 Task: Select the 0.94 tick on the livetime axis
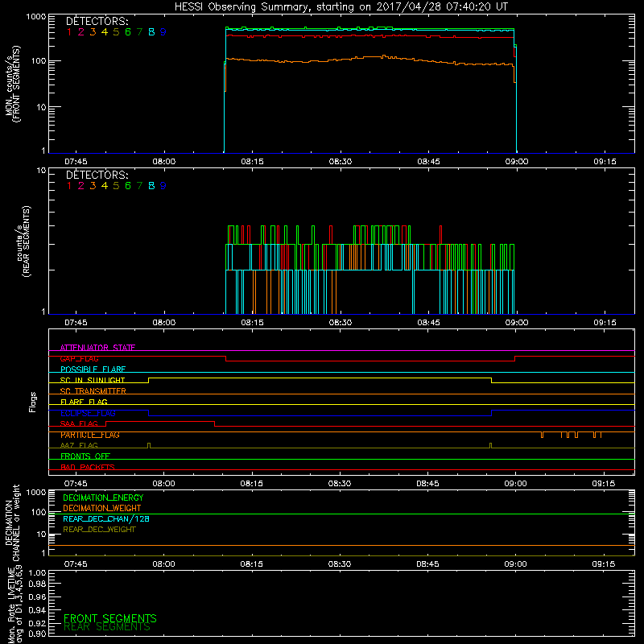tap(37, 609)
